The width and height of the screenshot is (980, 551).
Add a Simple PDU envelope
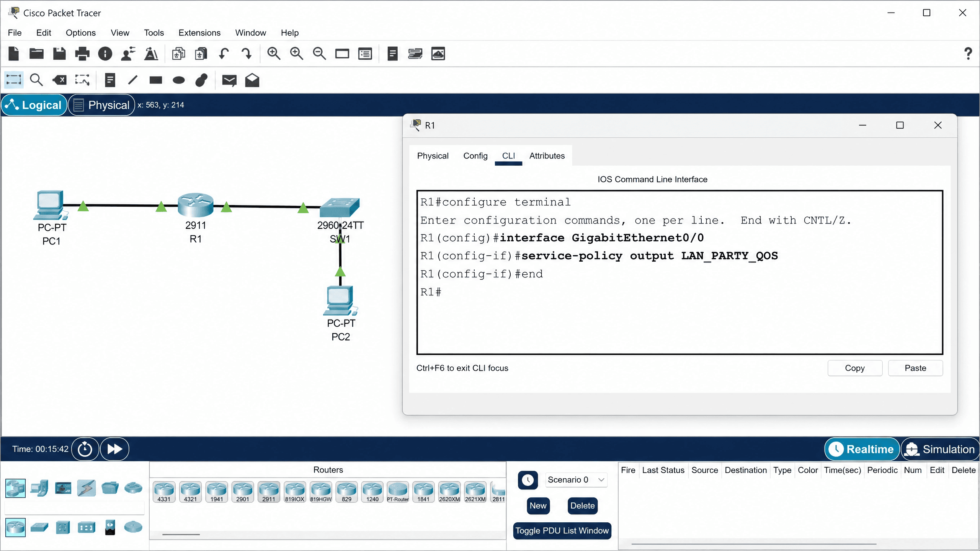coord(229,80)
